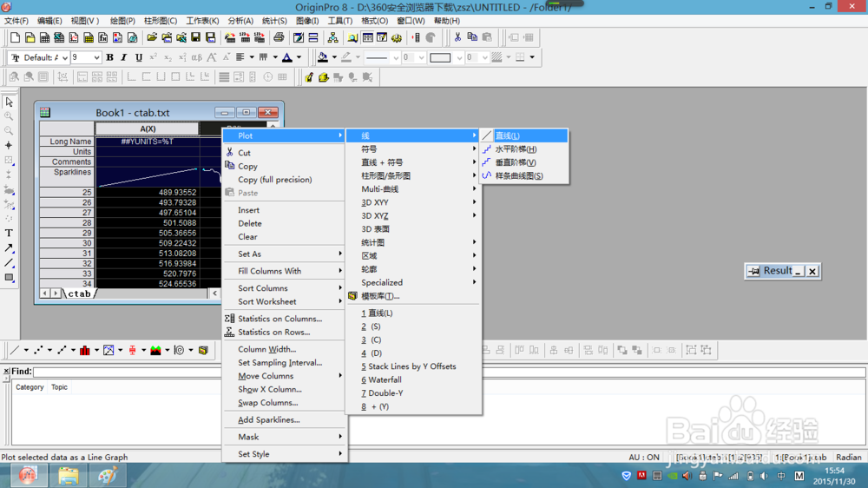Viewport: 868px width, 488px height.
Task: Choose 水平阶梯(H) plot option
Action: pyautogui.click(x=523, y=149)
